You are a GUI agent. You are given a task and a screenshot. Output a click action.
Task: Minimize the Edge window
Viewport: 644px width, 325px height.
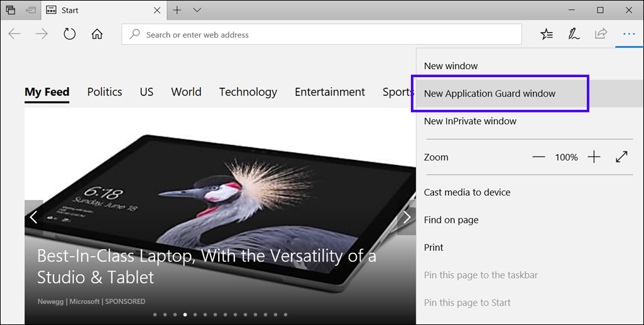572,10
